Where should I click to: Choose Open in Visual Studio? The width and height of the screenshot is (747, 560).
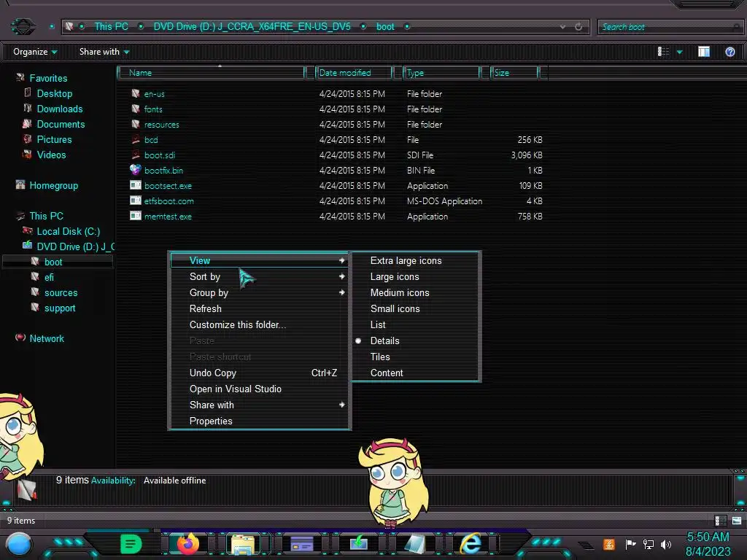[x=260, y=389]
